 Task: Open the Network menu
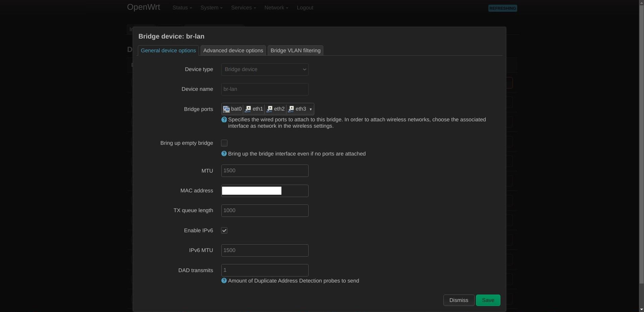(x=276, y=8)
